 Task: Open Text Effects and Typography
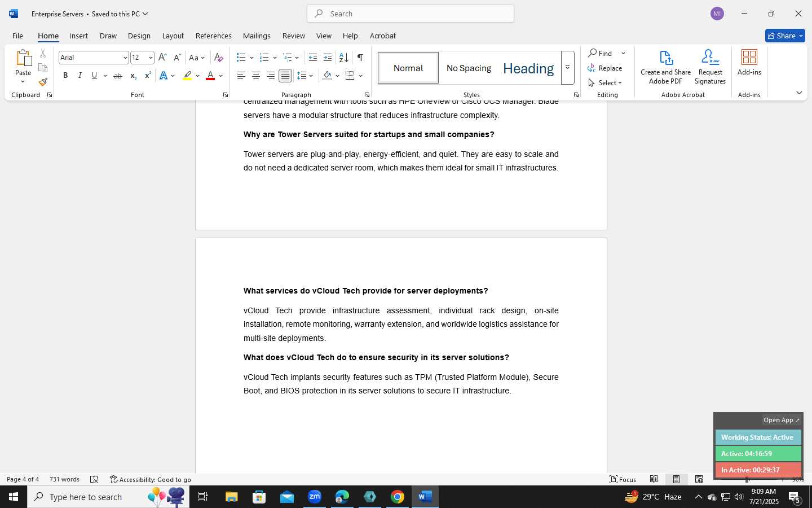164,76
